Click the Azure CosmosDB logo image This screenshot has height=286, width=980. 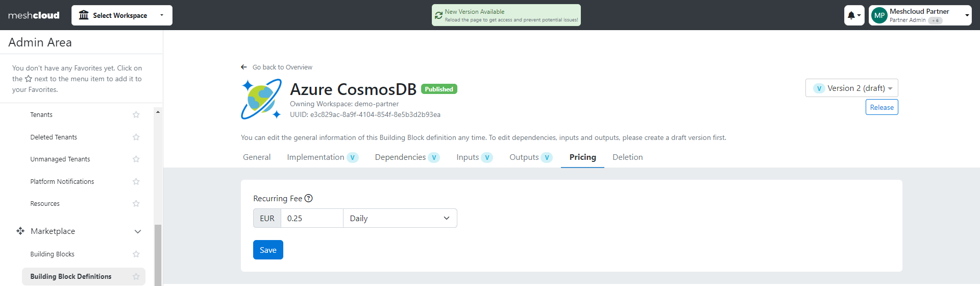(261, 99)
